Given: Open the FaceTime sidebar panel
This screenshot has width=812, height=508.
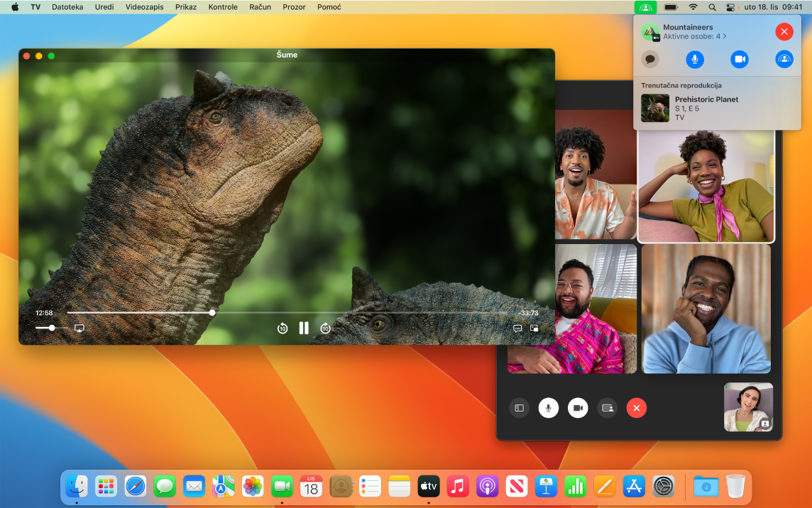Looking at the screenshot, I should click(519, 407).
